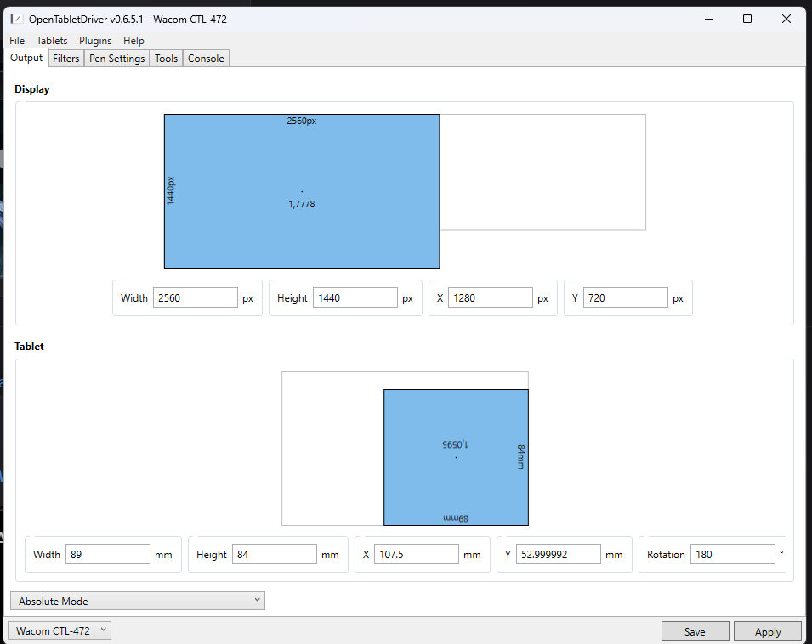Maximize the OpenTabletDriver window
Image resolution: width=812 pixels, height=644 pixels.
pos(747,20)
